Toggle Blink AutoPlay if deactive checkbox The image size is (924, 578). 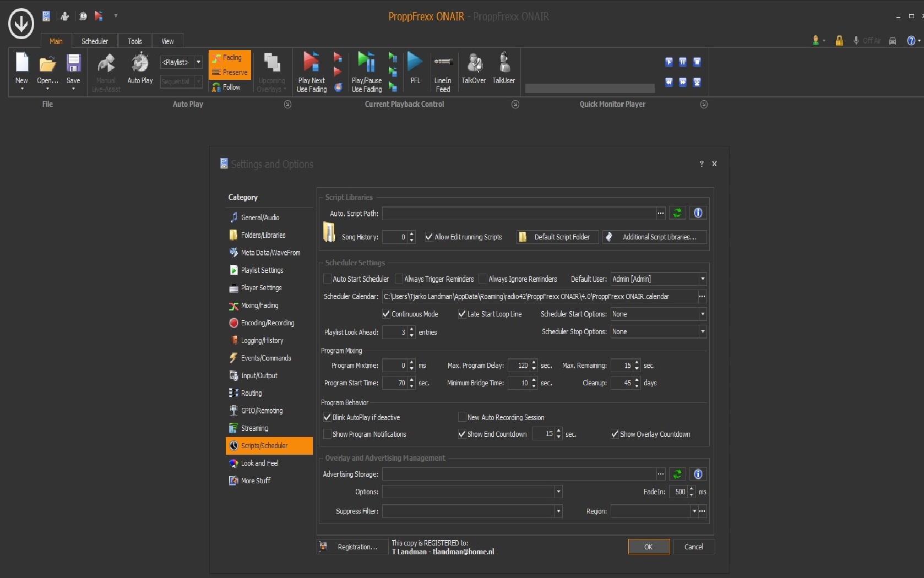click(327, 417)
